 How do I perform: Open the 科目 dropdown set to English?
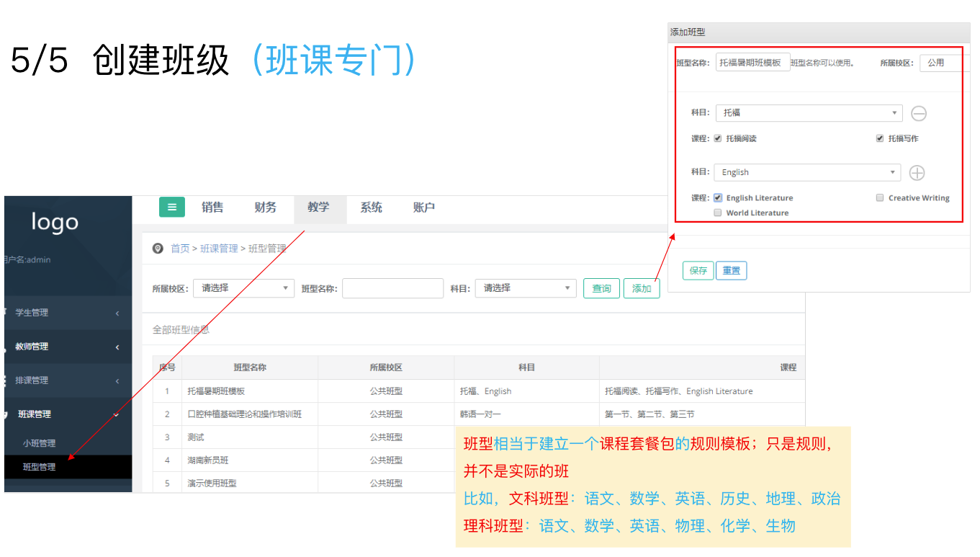[x=807, y=173]
